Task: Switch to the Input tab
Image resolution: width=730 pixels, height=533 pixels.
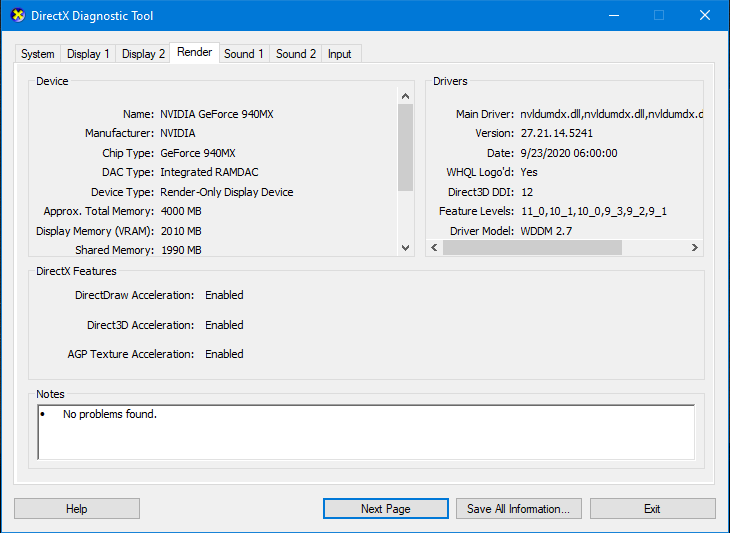Action: click(x=339, y=54)
